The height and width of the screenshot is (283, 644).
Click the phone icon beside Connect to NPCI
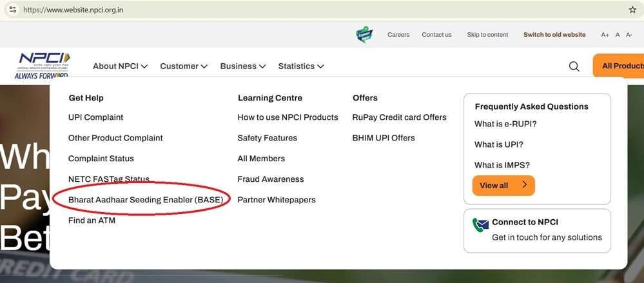[480, 224]
